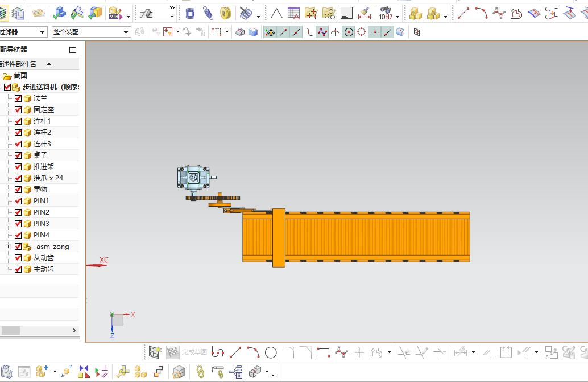Uncheck the 法兰 component checkbox

click(x=18, y=98)
